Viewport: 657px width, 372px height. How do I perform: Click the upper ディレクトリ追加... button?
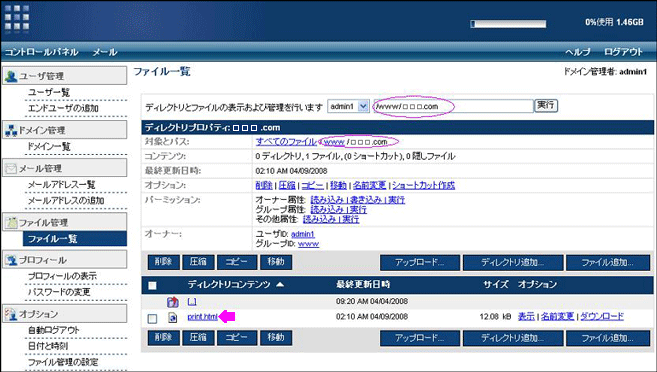click(x=513, y=263)
